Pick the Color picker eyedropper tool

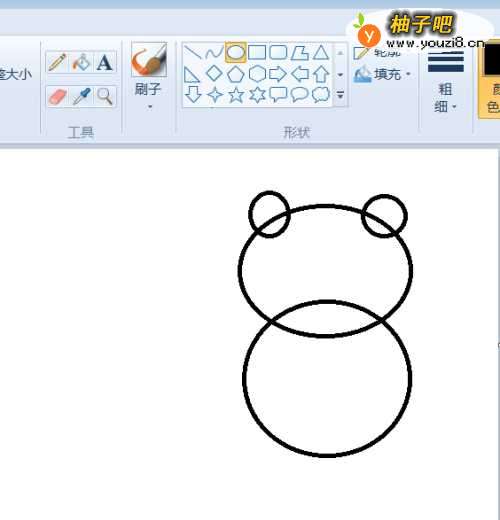[x=81, y=97]
